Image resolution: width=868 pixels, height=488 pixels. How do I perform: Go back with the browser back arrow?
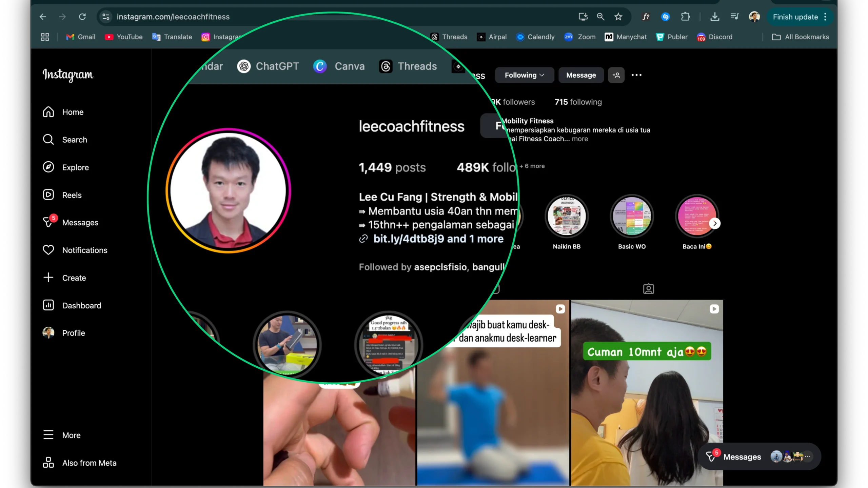pos(43,17)
